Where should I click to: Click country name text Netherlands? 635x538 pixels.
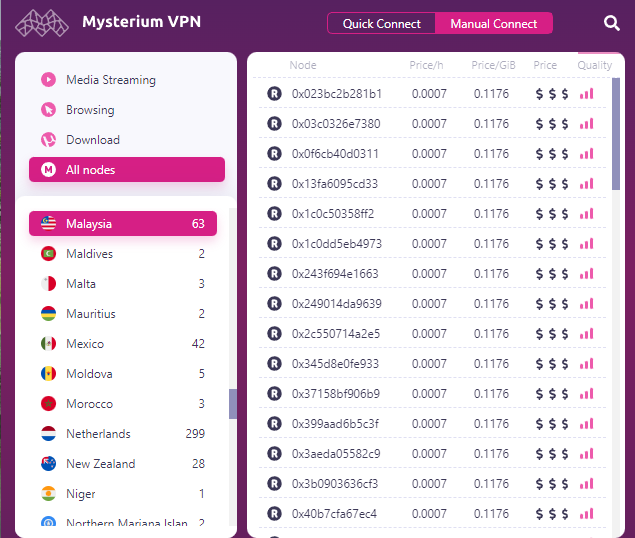(98, 434)
